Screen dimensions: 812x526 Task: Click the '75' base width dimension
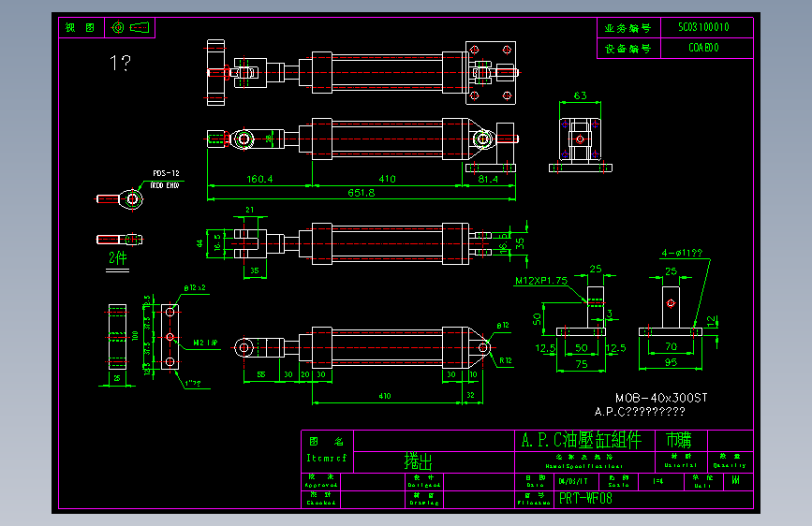[582, 364]
